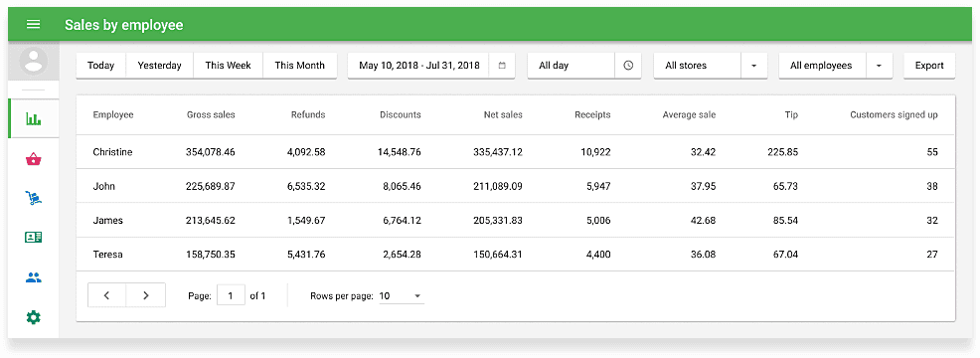The height and width of the screenshot is (358, 980).
Task: Click the clock icon next to All day
Action: (629, 65)
